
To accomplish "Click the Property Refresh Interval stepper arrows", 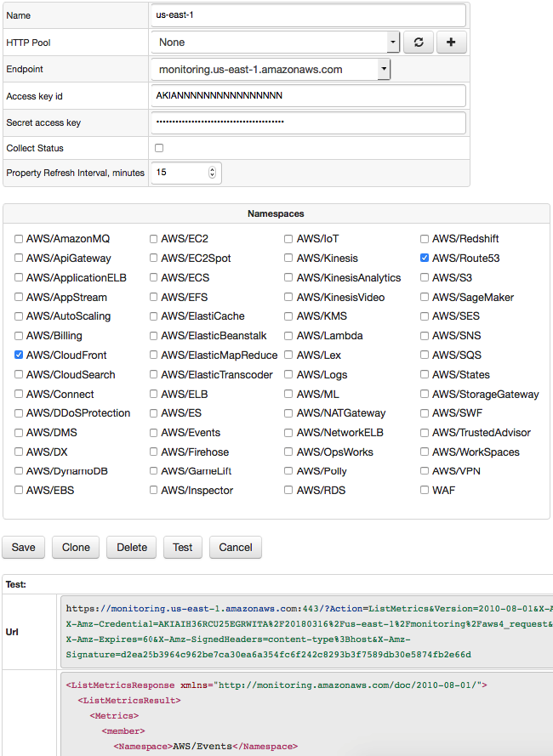I will click(x=212, y=173).
